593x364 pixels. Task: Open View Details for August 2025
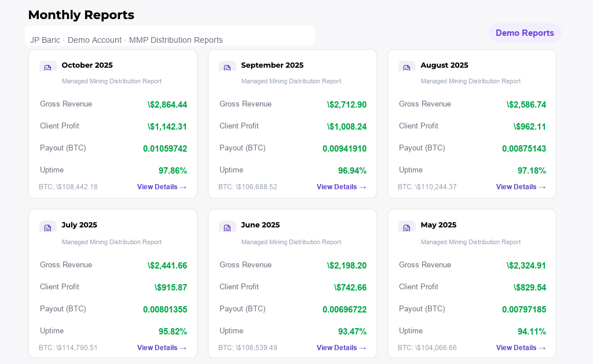521,187
